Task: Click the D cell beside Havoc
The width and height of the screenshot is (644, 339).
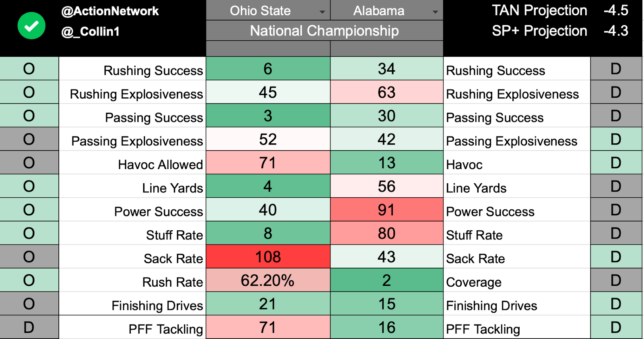Action: [616, 163]
